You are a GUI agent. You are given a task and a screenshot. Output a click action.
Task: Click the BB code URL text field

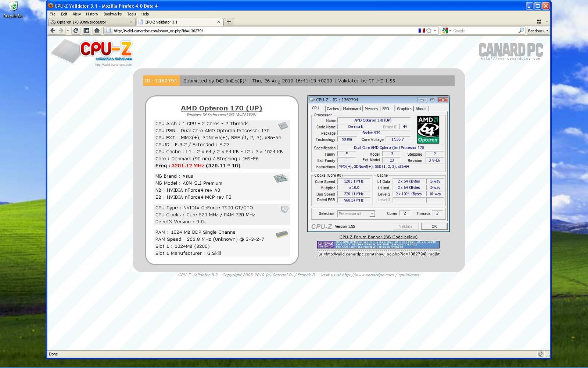click(378, 254)
